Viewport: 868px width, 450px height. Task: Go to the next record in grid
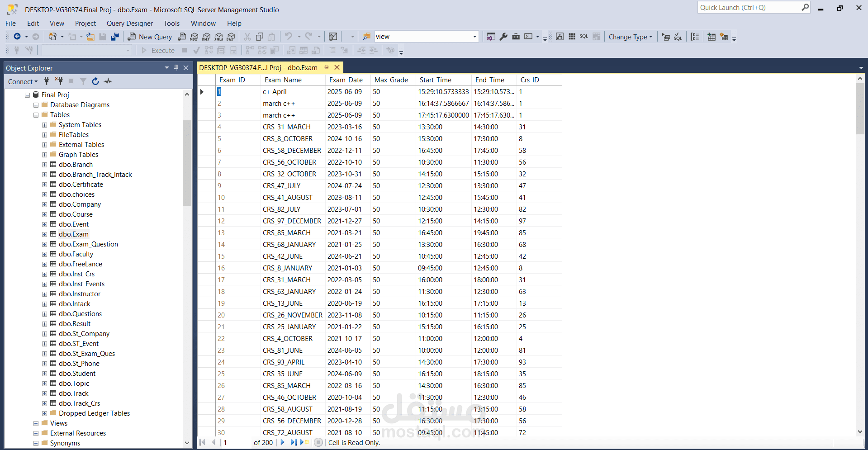click(x=283, y=442)
